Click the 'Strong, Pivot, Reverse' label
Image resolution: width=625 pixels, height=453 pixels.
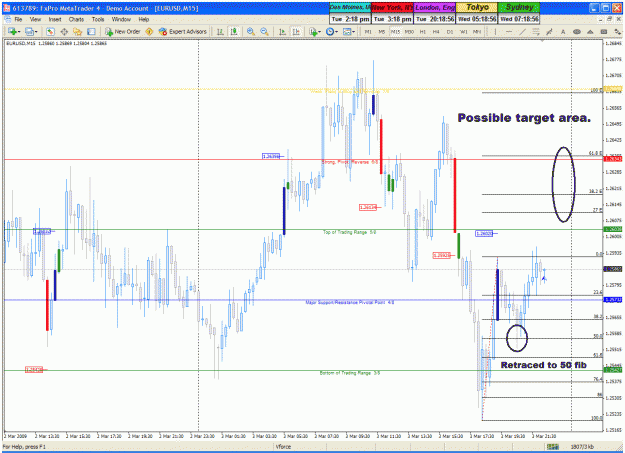click(350, 162)
